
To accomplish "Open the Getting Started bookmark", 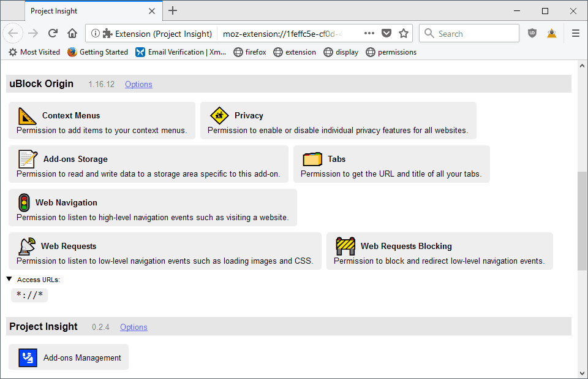I will coord(98,52).
